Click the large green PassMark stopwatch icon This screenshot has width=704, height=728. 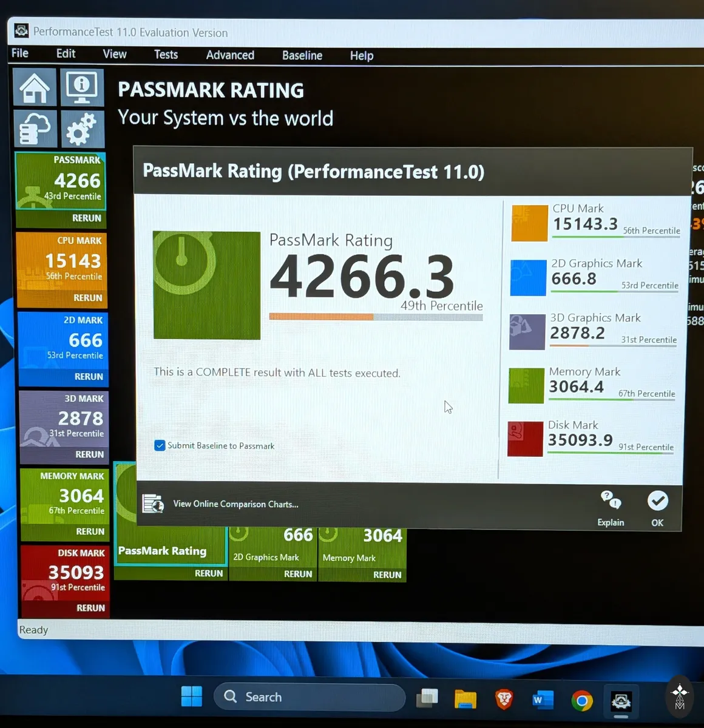(x=206, y=285)
